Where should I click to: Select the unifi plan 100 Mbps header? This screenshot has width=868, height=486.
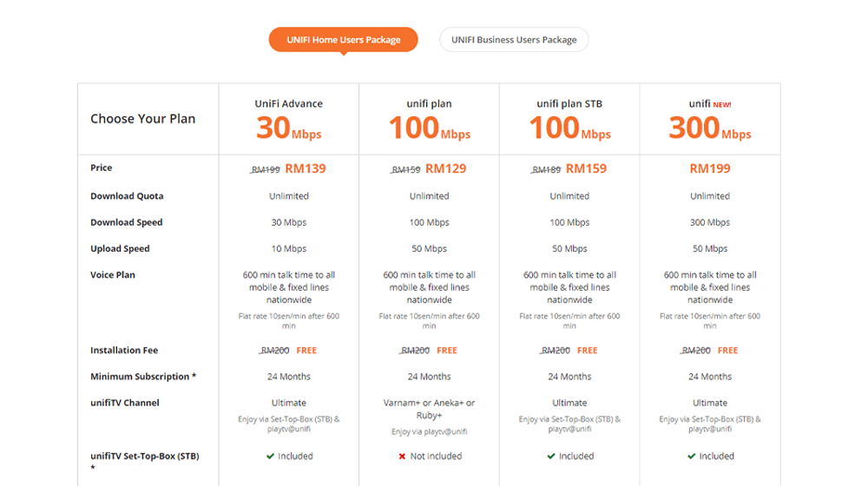429,120
